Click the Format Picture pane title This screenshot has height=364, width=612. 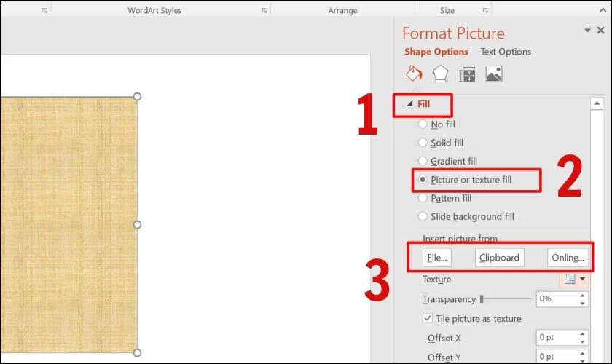(453, 33)
